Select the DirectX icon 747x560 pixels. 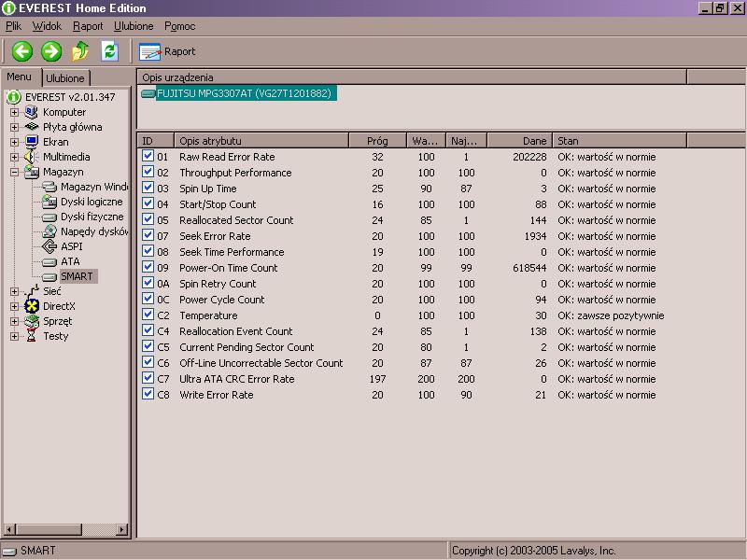click(x=32, y=306)
